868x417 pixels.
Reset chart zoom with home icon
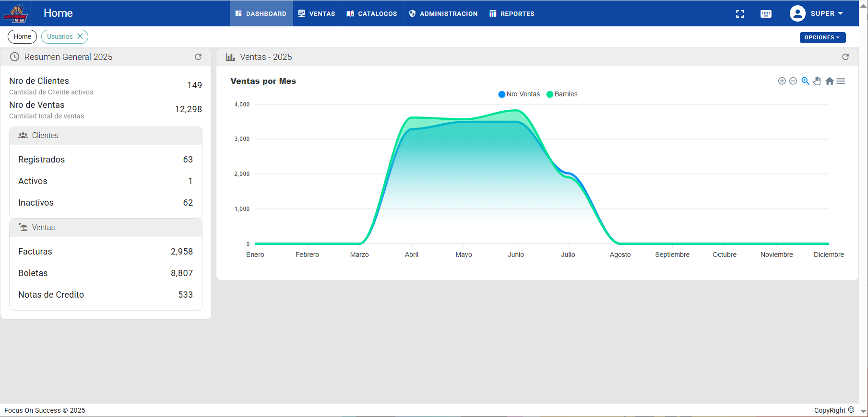point(829,81)
